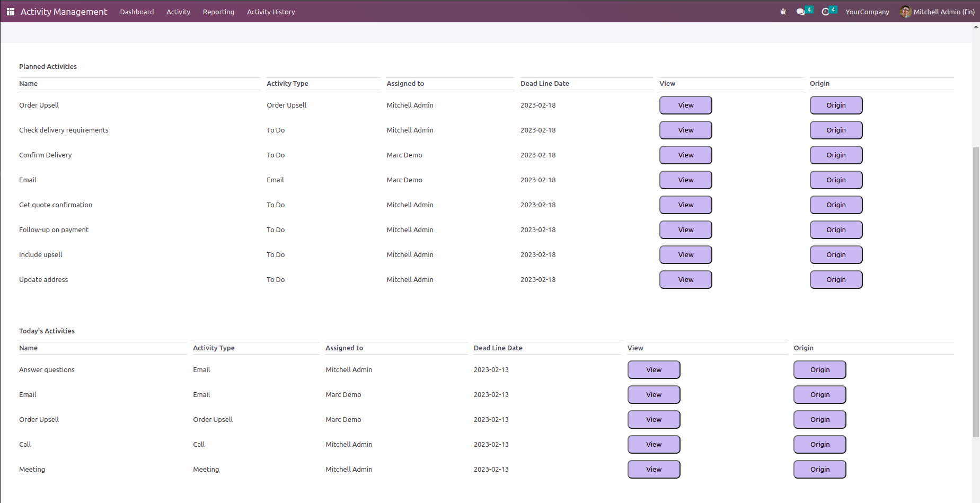Open origin of Include upsell activity

click(x=836, y=254)
